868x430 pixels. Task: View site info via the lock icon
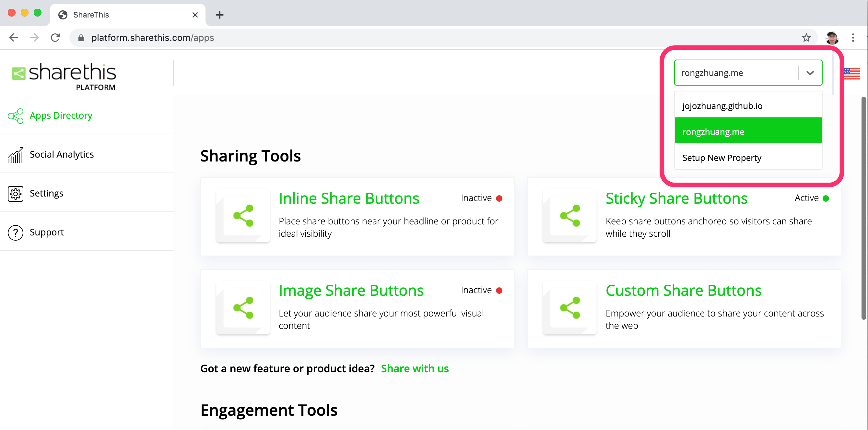81,38
